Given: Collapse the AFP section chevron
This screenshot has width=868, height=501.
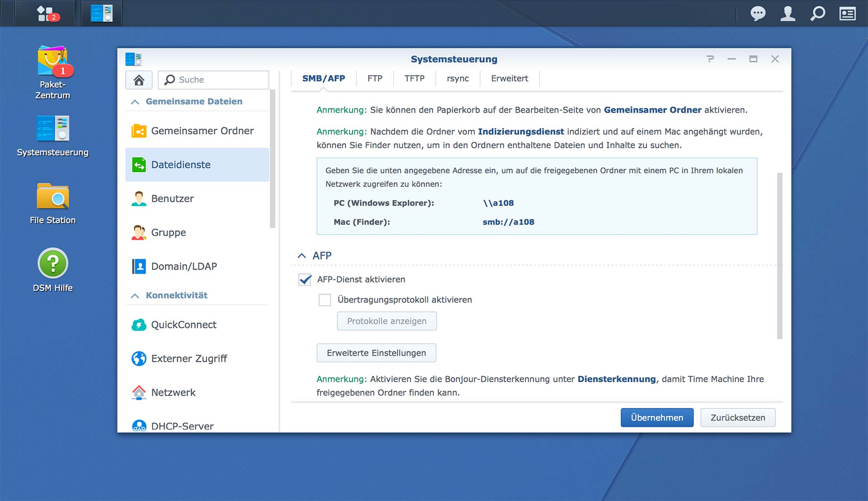Looking at the screenshot, I should (302, 256).
